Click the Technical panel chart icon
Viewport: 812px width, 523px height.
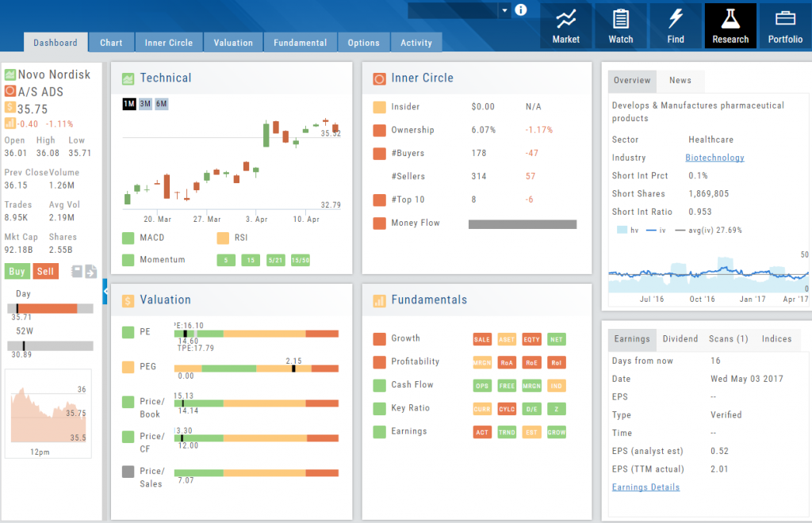(x=128, y=78)
